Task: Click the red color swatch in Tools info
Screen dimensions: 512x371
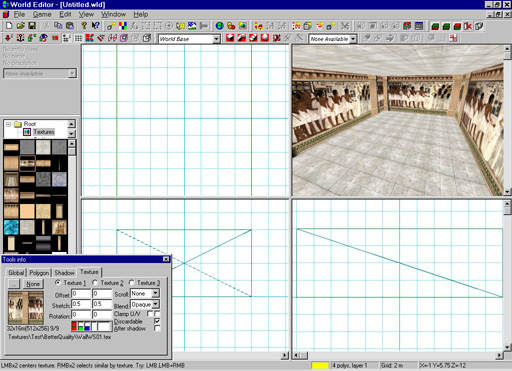Action: [x=74, y=326]
